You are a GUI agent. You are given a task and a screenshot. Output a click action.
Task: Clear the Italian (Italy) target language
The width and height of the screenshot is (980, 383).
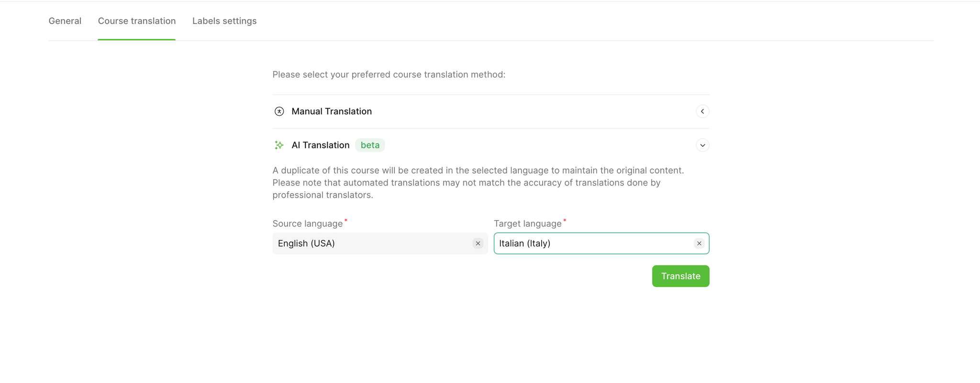coord(699,243)
